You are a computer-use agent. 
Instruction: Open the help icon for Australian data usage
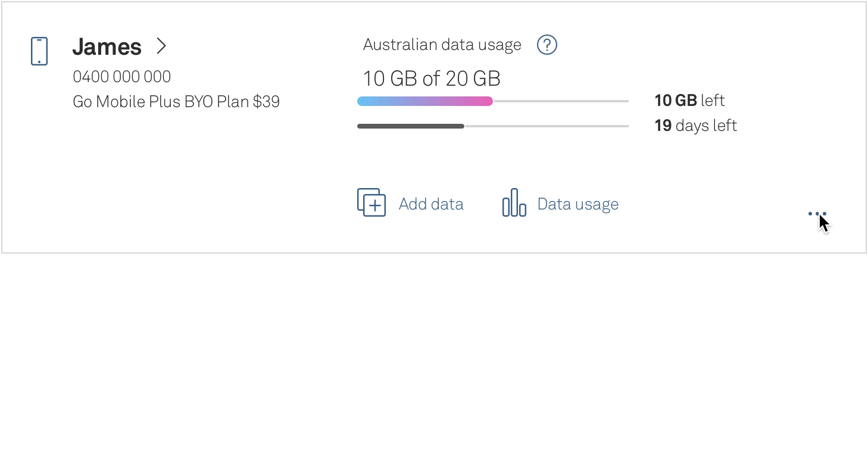tap(547, 45)
